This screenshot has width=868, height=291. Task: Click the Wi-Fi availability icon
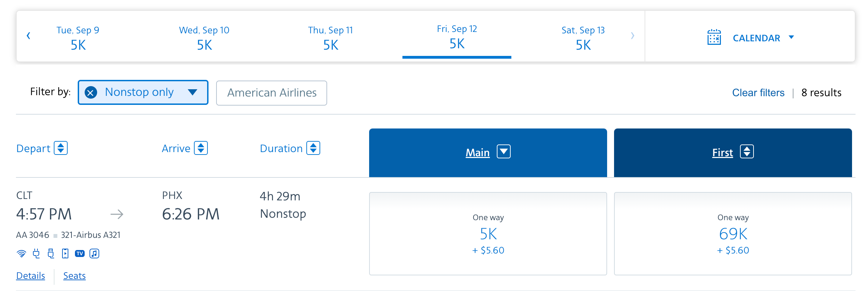point(22,253)
